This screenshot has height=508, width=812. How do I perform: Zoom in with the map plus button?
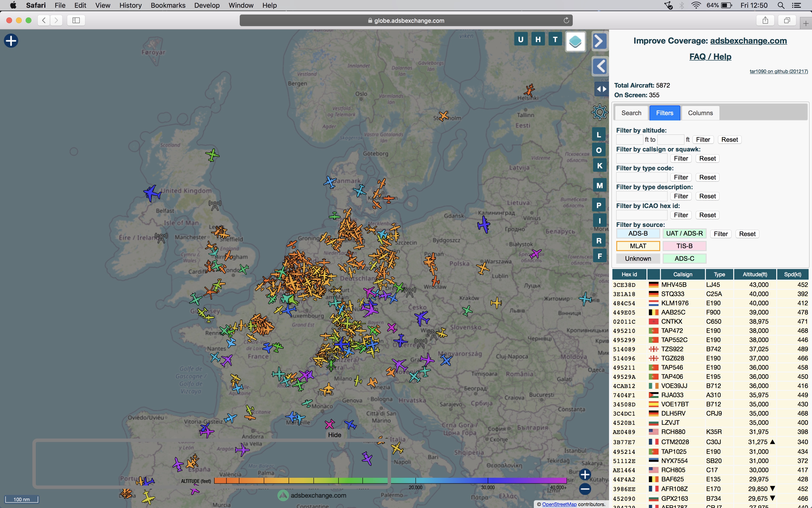(585, 474)
